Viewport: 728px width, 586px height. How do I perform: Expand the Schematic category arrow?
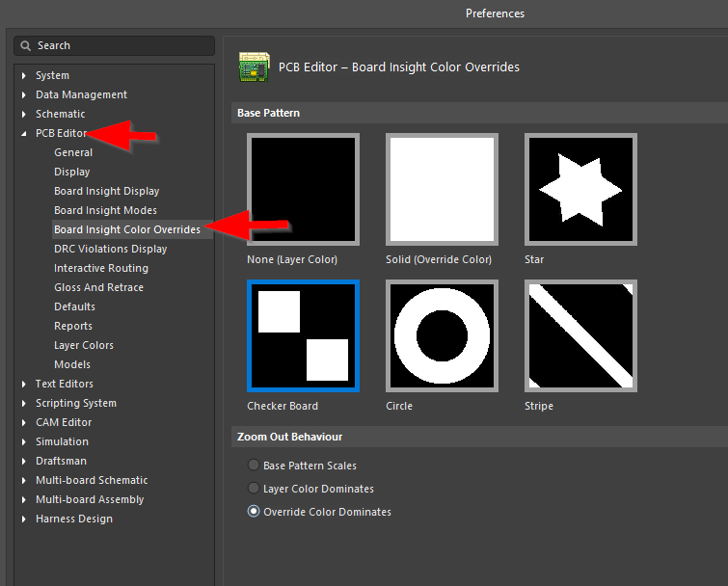[24, 114]
